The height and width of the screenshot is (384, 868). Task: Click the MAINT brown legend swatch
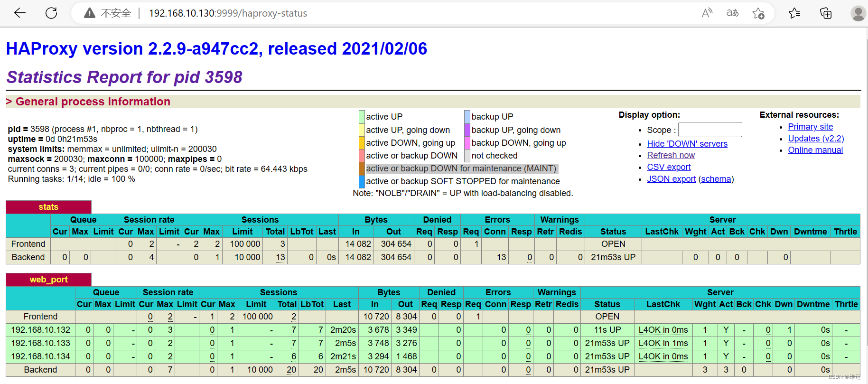[x=362, y=169]
